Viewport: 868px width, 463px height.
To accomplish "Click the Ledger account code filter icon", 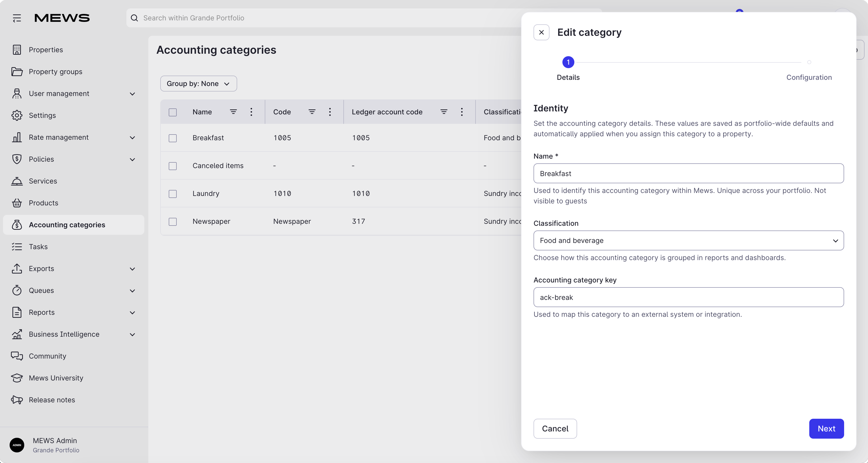I will (444, 112).
